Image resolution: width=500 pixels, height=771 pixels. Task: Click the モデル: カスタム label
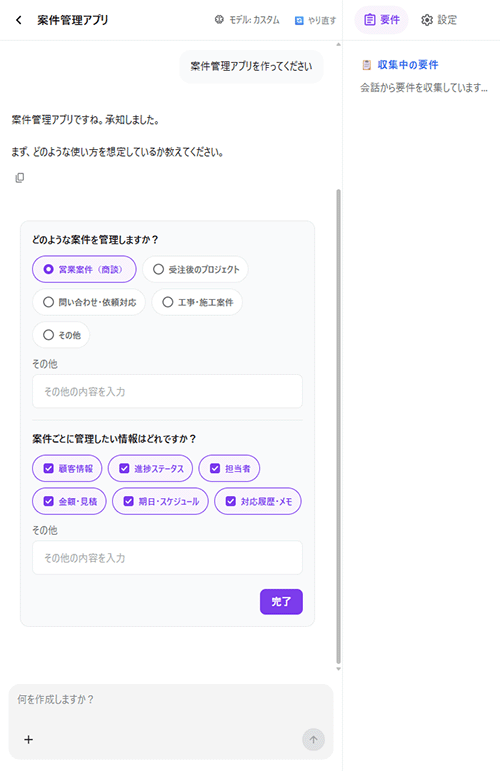[x=254, y=20]
